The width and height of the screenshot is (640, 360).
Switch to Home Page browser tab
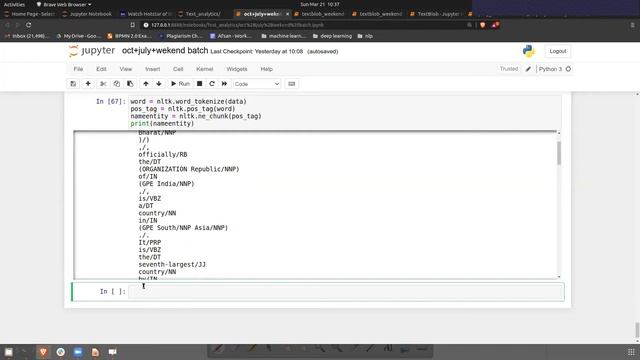point(29,14)
